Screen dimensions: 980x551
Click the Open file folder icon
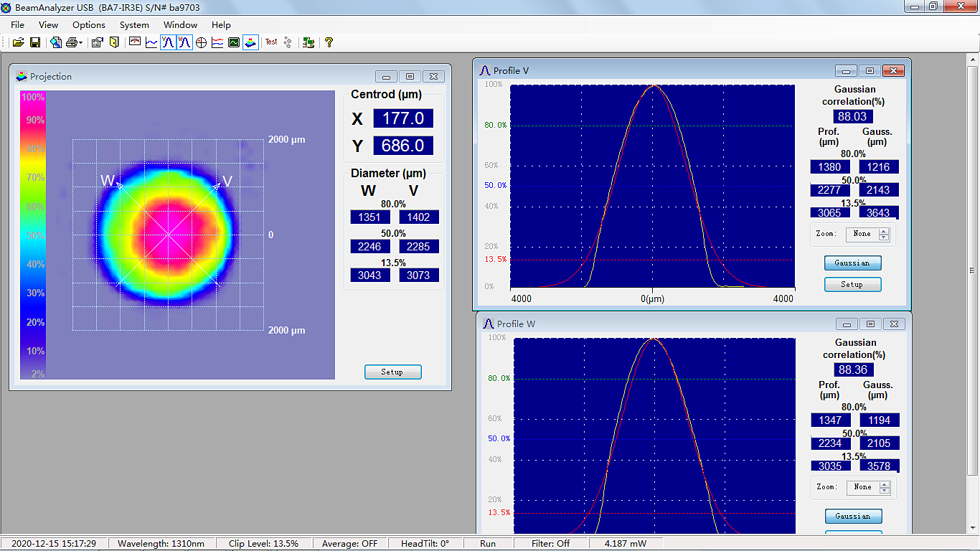pos(19,42)
